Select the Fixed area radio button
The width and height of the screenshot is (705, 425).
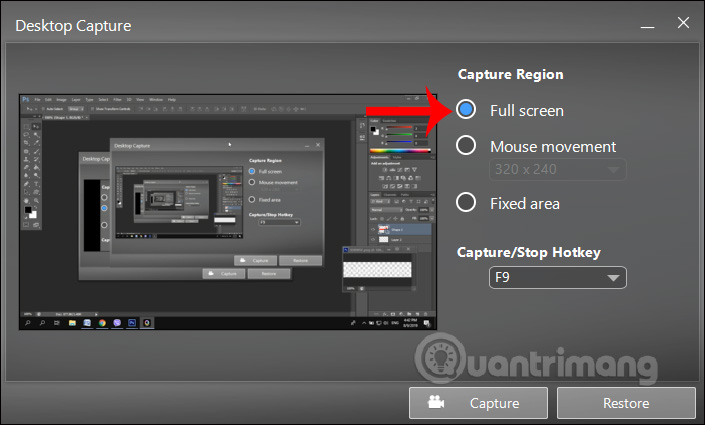point(466,202)
